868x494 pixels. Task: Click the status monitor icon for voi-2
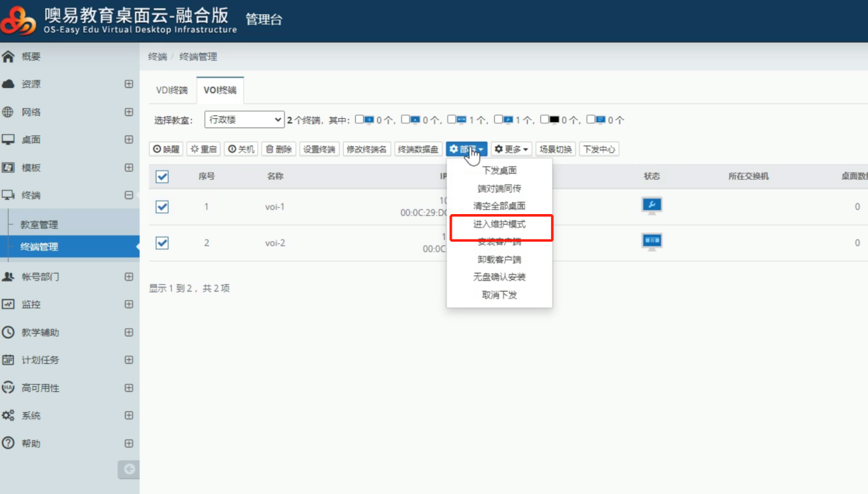coord(651,242)
